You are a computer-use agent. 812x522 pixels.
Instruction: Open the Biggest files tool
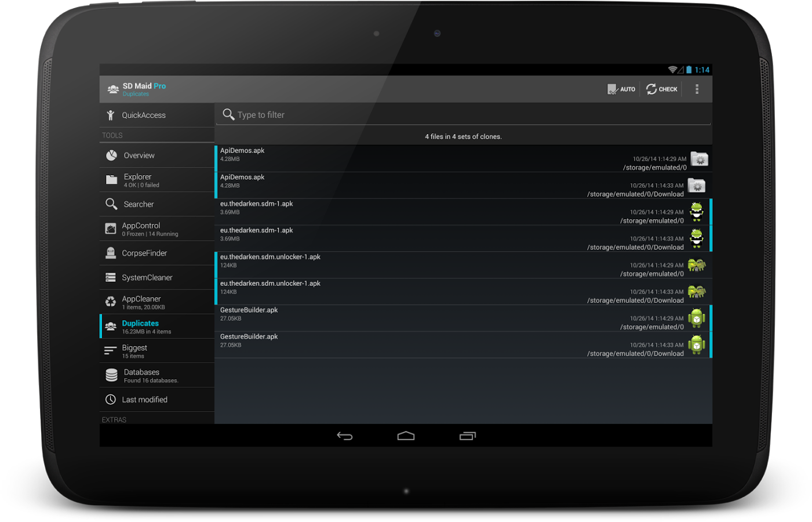157,351
